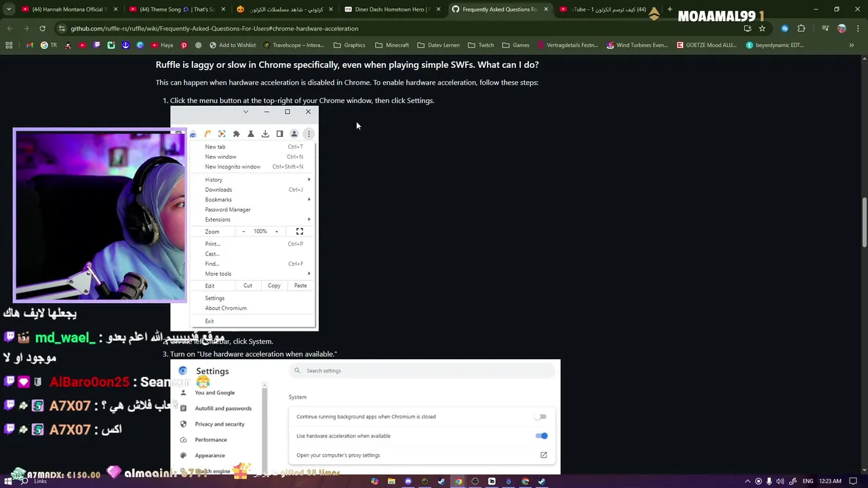This screenshot has height=488, width=868.
Task: Open the Apps grid in bookmarks bar
Action: click(x=9, y=45)
